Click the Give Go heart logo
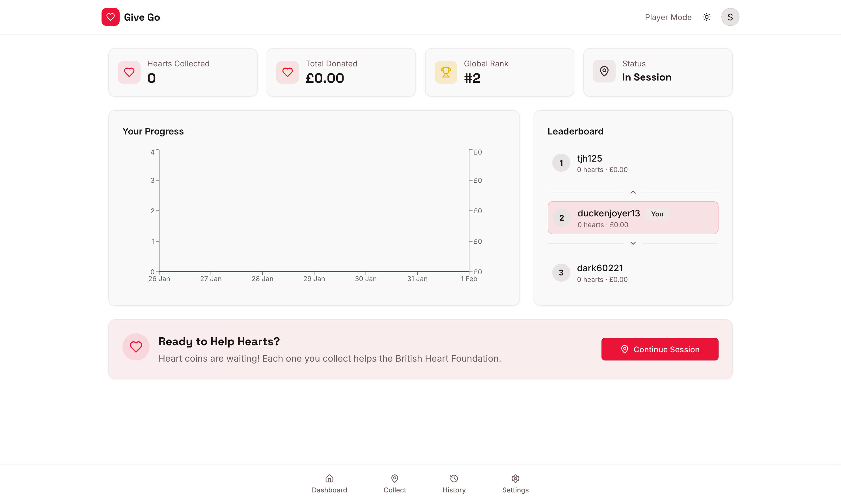The height and width of the screenshot is (504, 841). point(110,17)
